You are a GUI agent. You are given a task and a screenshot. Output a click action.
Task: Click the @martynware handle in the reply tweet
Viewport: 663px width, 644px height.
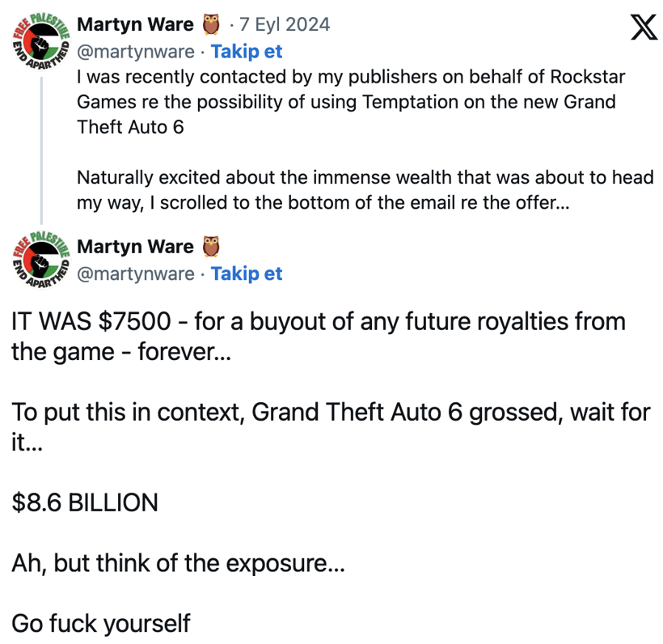pos(135,273)
